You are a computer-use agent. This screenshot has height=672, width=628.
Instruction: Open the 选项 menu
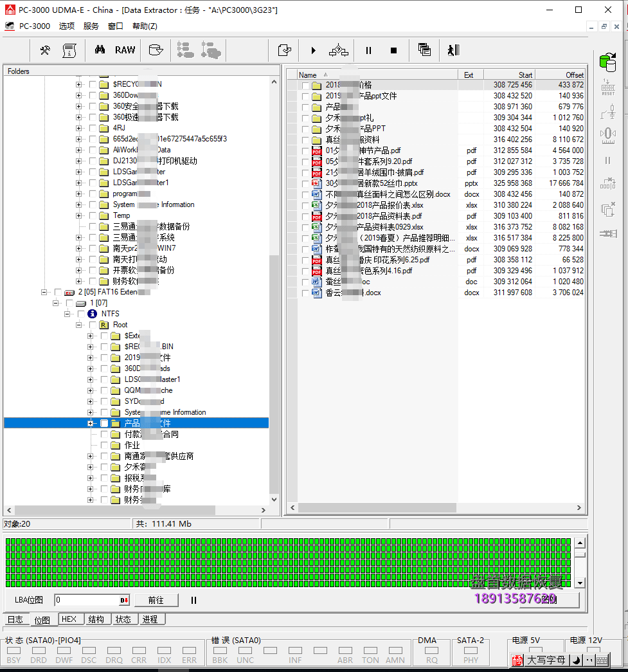[x=67, y=26]
